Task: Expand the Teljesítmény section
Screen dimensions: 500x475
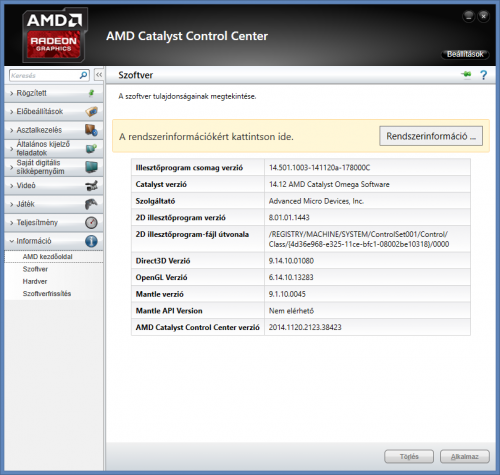Action: tap(53, 223)
